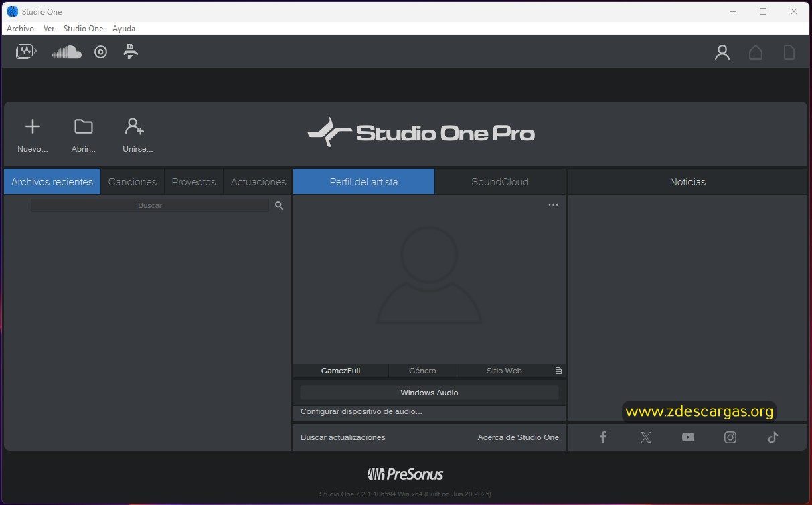The width and height of the screenshot is (812, 505).
Task: Select the Perfil del artista tab
Action: 363,182
